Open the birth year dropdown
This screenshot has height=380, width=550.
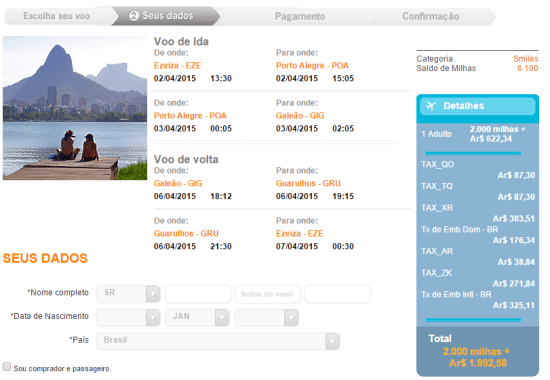267,318
